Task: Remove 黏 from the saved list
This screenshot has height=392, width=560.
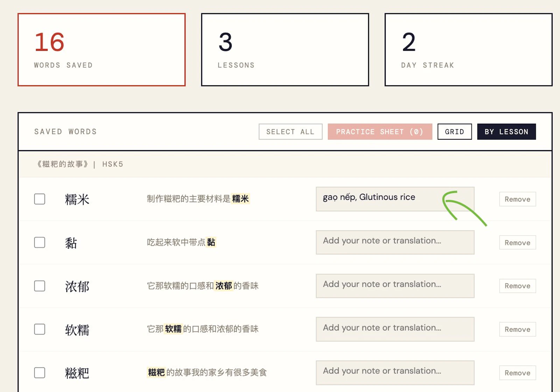Action: (x=517, y=243)
